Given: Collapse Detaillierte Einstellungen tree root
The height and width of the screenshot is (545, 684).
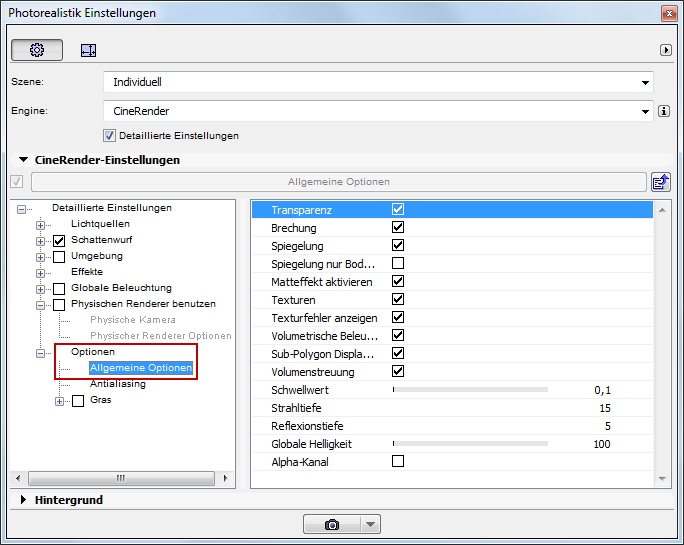Looking at the screenshot, I should point(21,209).
